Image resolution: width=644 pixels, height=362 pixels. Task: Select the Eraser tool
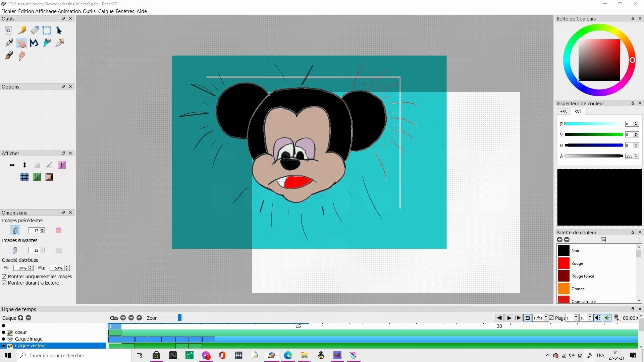tap(34, 31)
